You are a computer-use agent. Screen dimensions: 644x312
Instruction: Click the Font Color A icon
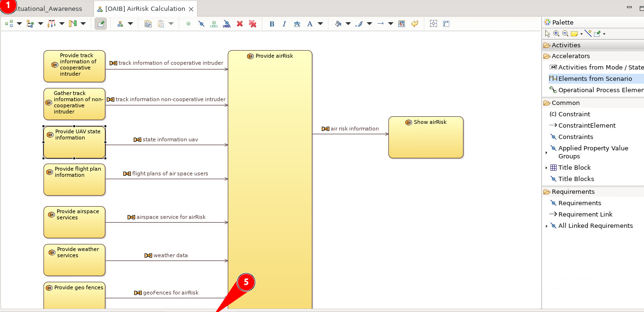[310, 24]
